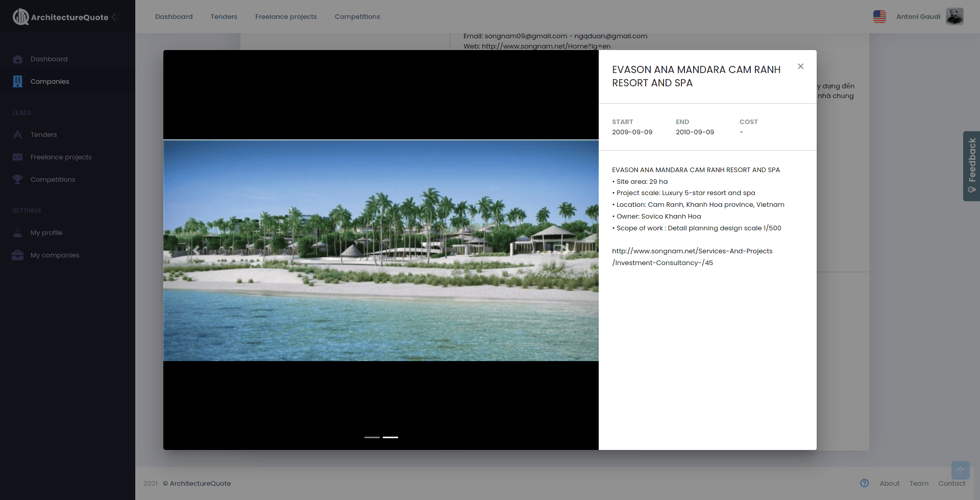Jump to the first carousel slide indicator
Screen dimensions: 980x500
click(372, 437)
